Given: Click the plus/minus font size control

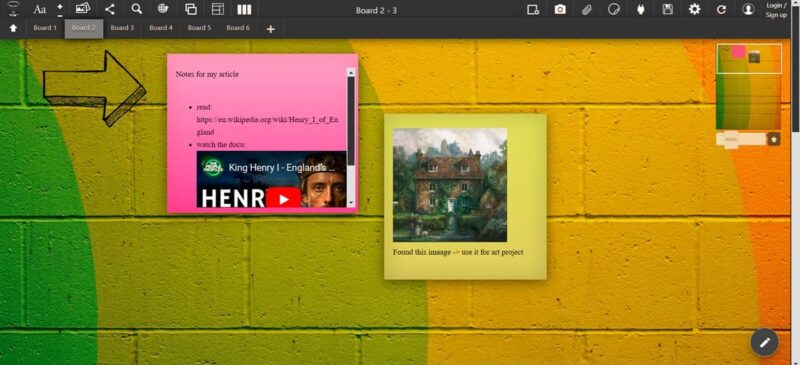Looking at the screenshot, I should pos(60,9).
